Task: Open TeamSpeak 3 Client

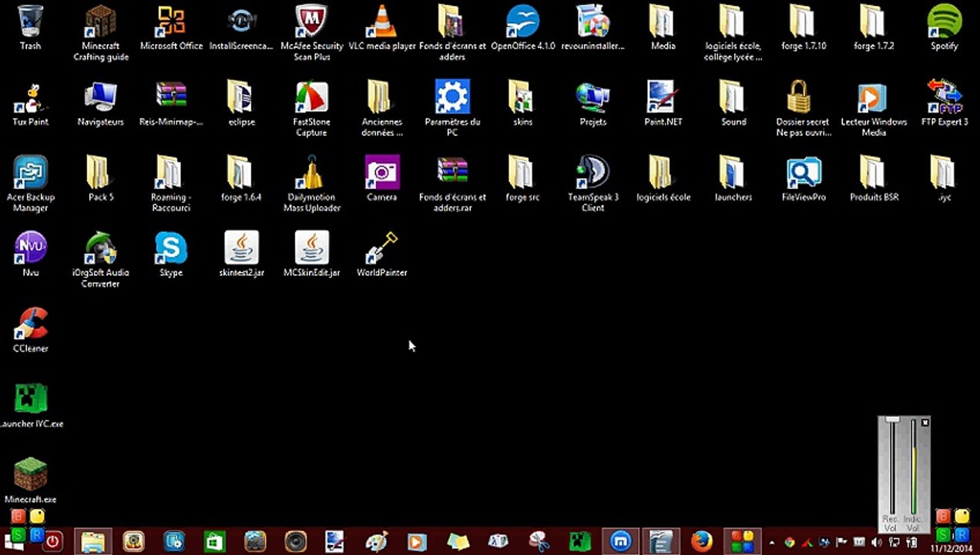Action: click(593, 184)
